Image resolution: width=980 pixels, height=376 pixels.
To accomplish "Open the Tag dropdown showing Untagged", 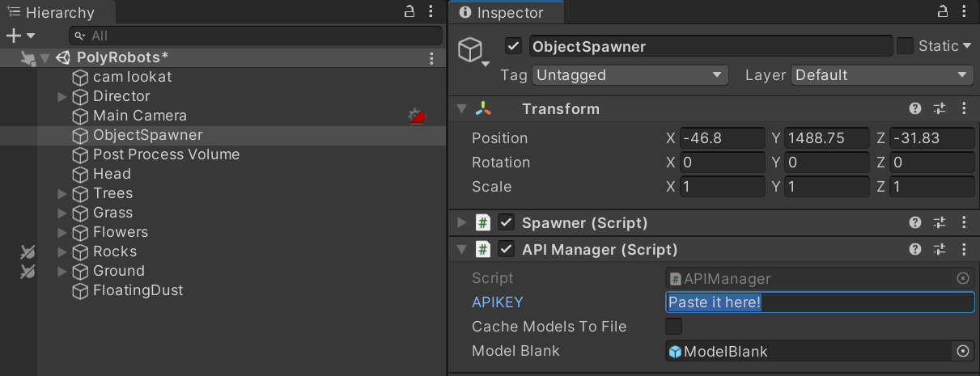I will click(630, 75).
